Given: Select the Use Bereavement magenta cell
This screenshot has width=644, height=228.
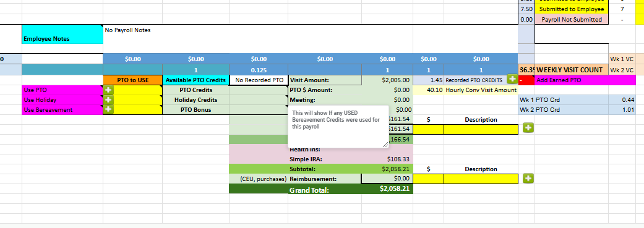Looking at the screenshot, I should point(62,109).
